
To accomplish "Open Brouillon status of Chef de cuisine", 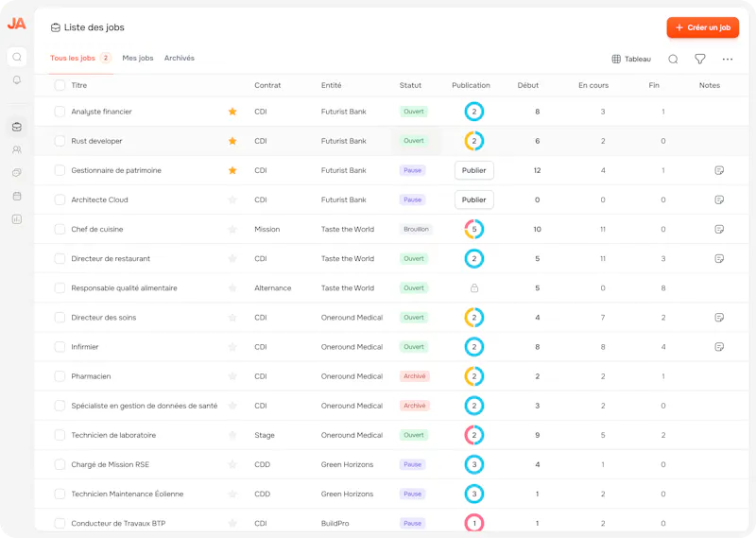I will 416,229.
